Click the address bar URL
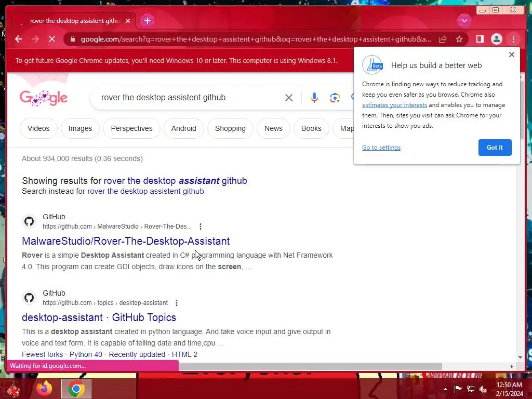The height and width of the screenshot is (399, 532). point(256,39)
